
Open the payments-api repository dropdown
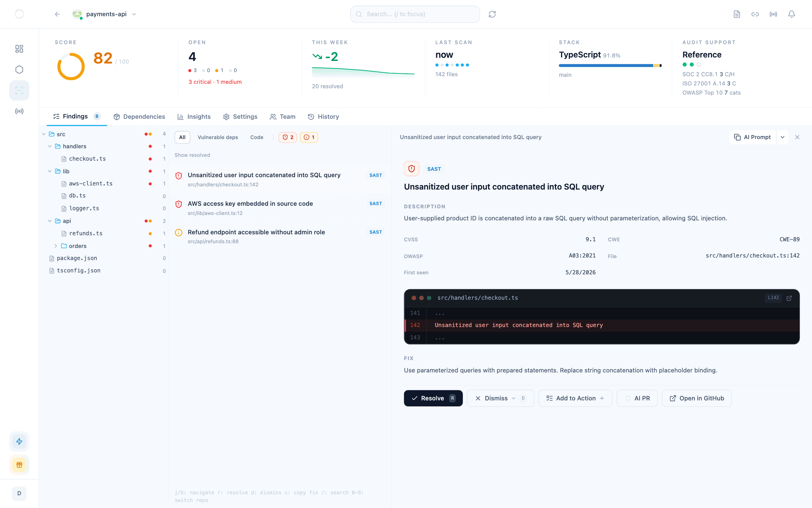[x=105, y=14]
